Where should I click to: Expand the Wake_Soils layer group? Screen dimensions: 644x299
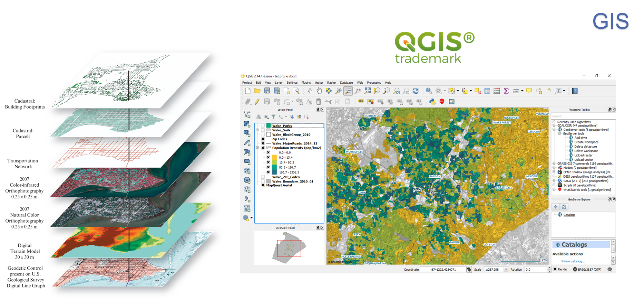(257, 130)
